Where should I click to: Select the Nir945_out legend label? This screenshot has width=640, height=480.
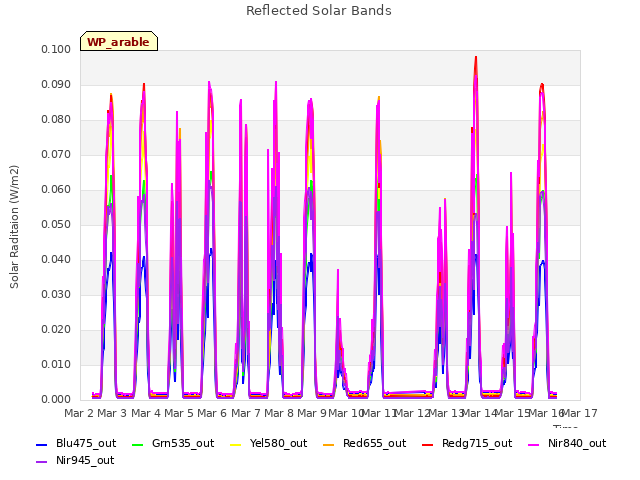click(x=85, y=461)
